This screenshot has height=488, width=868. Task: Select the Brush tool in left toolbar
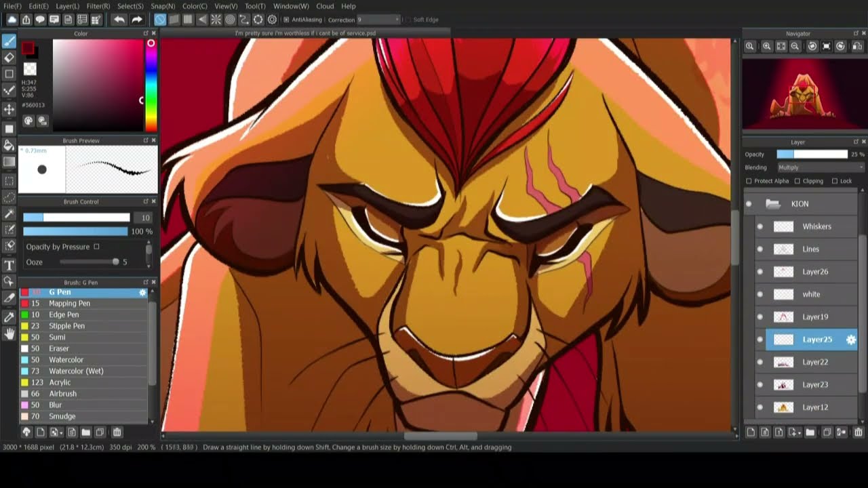[x=9, y=41]
